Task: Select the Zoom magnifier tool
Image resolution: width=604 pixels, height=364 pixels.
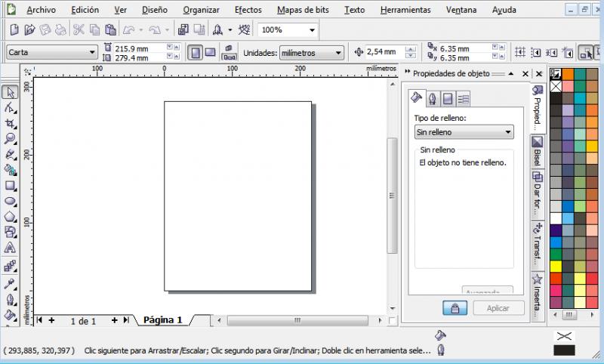Action: (11, 138)
